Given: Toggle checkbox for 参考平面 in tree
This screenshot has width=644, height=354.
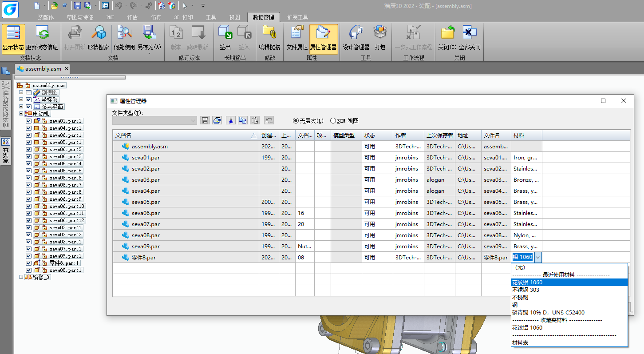Looking at the screenshot, I should coord(29,107).
